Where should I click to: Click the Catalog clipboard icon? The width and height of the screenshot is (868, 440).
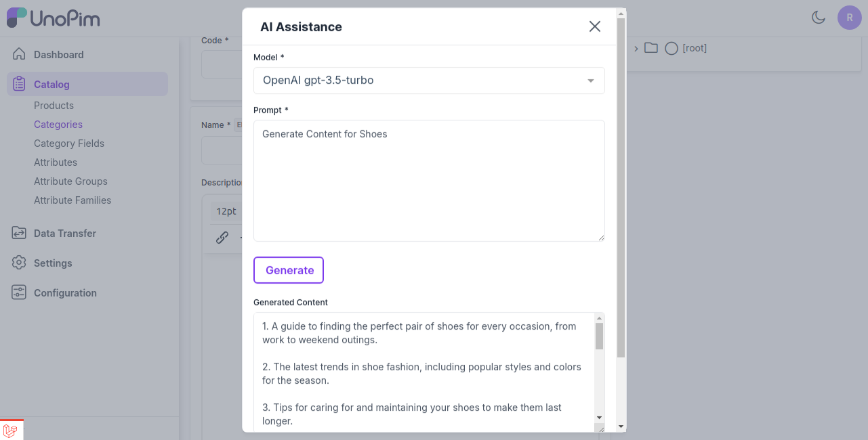tap(19, 85)
